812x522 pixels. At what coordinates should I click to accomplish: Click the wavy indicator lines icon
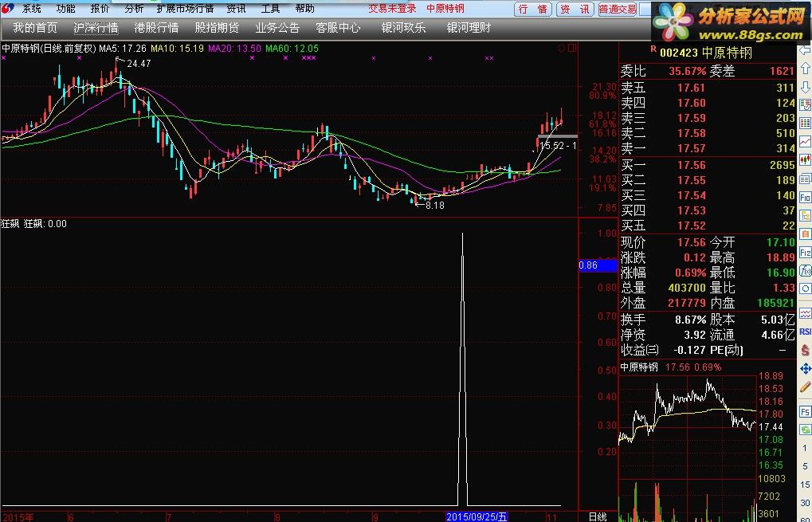point(806,312)
